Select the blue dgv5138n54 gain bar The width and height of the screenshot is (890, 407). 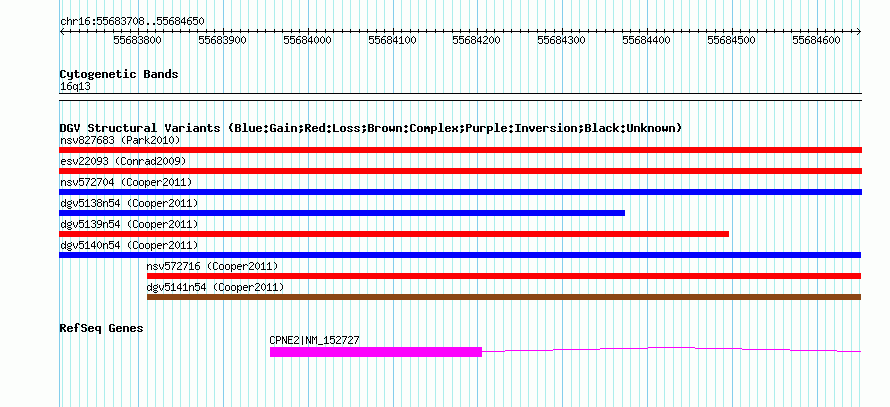(342, 213)
